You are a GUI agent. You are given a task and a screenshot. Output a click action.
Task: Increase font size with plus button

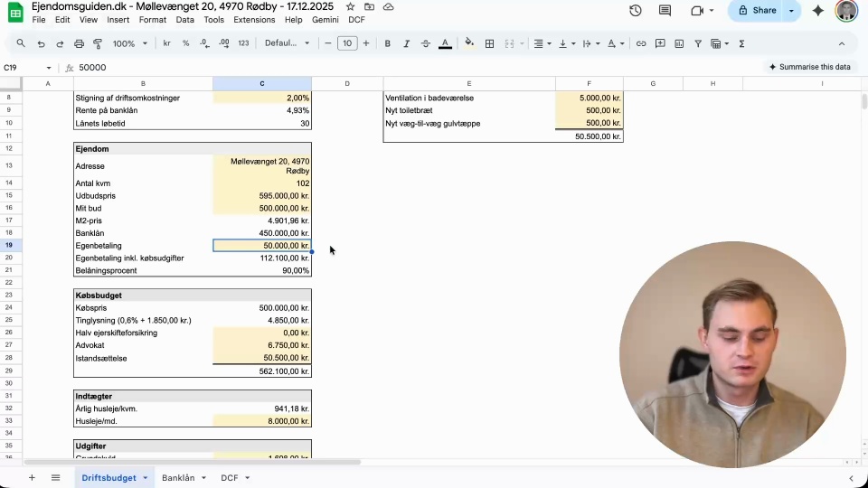366,43
